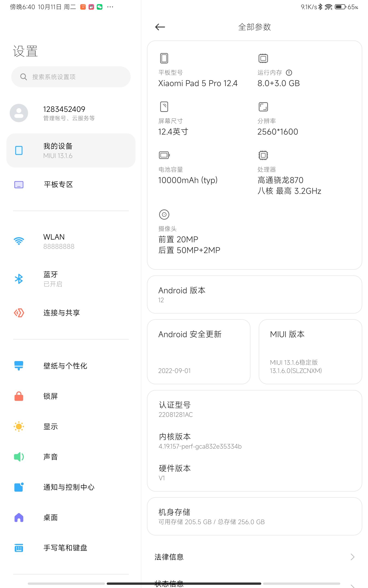
Task: Tap the 摄像头 camera lens icon
Action: click(164, 215)
